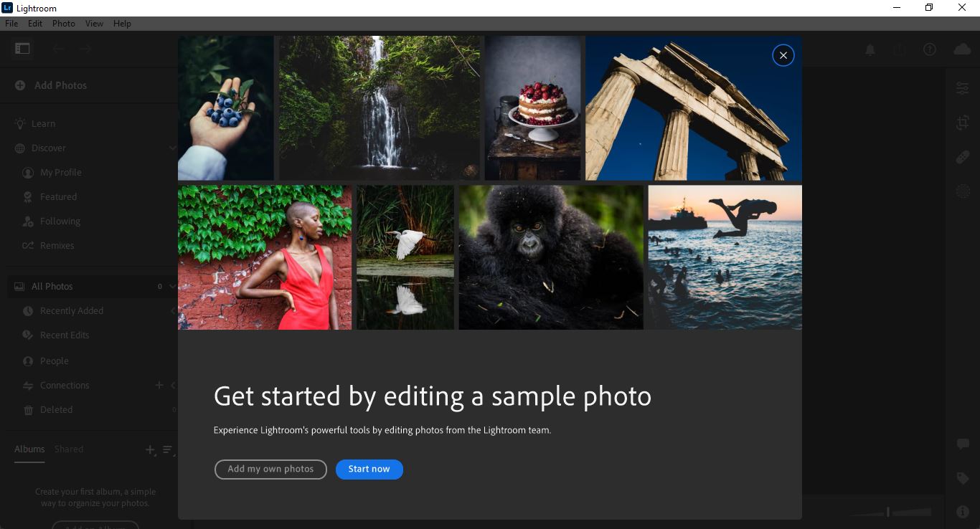Click the back navigation arrow
The height and width of the screenshot is (529, 980).
[58, 49]
